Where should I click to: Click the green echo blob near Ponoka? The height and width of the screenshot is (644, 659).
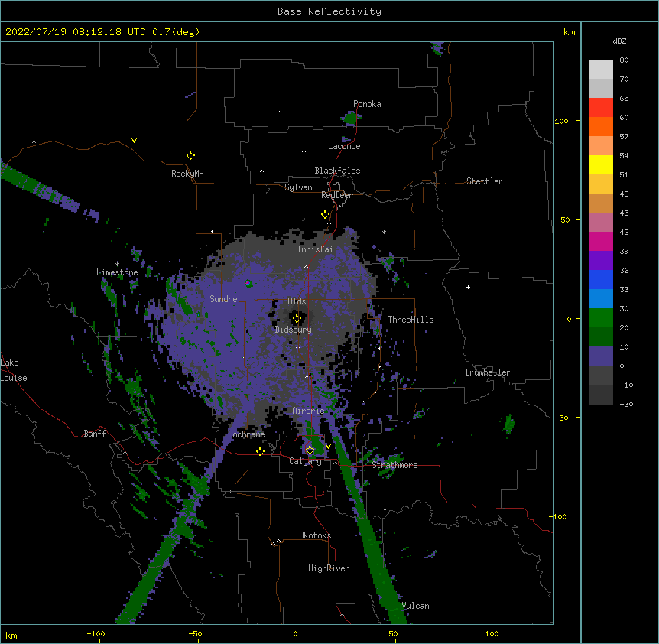pyautogui.click(x=349, y=118)
